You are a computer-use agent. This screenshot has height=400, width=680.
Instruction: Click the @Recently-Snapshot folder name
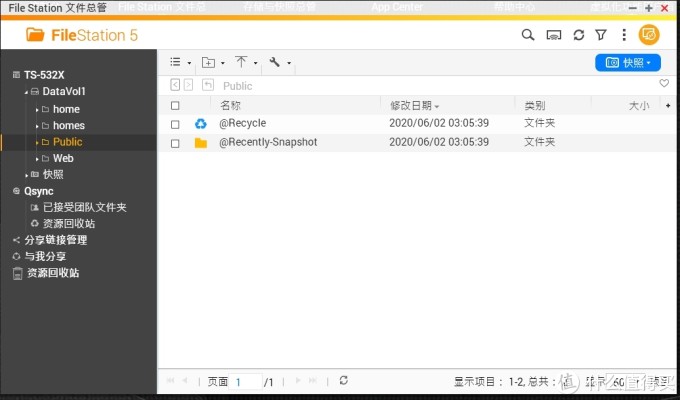[268, 142]
